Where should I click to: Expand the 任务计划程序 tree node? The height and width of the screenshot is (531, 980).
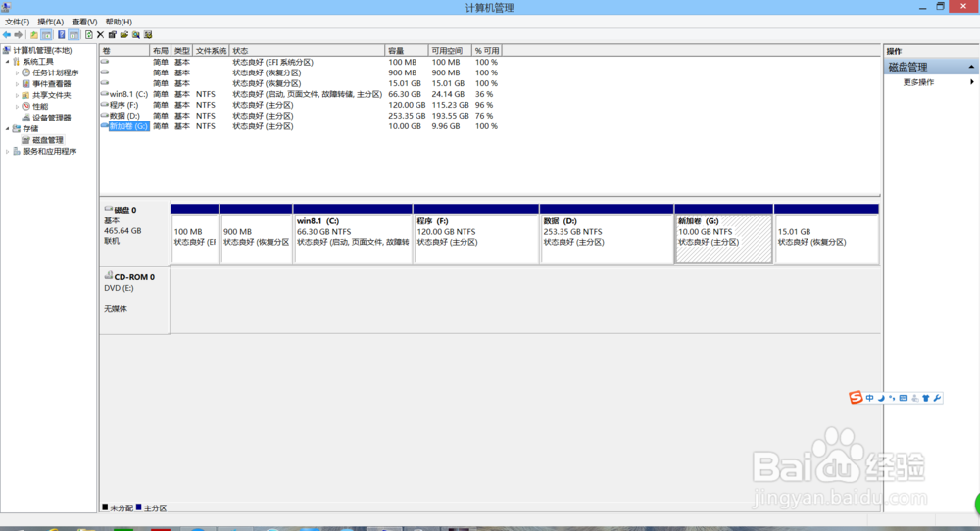17,72
